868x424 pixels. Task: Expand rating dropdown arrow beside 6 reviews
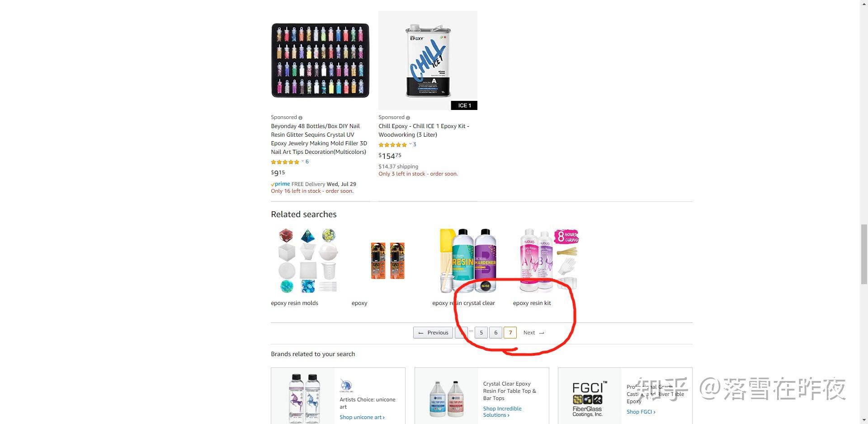click(302, 161)
